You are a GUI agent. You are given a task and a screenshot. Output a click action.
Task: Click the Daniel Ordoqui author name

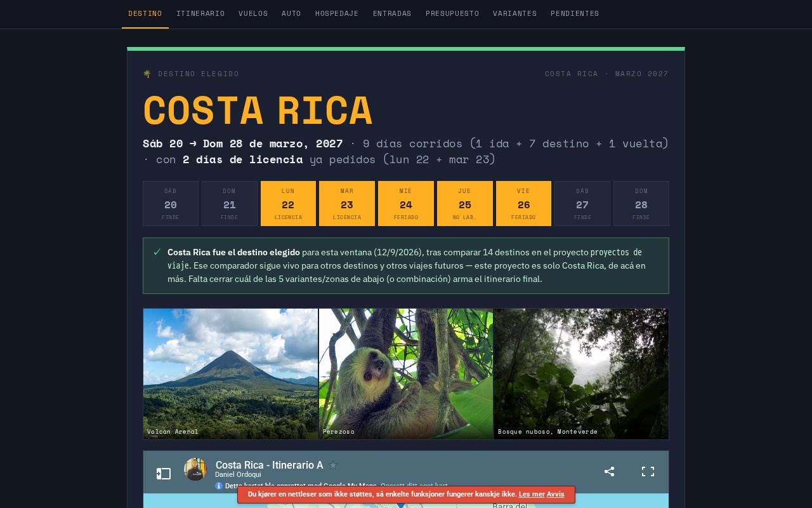coord(238,474)
